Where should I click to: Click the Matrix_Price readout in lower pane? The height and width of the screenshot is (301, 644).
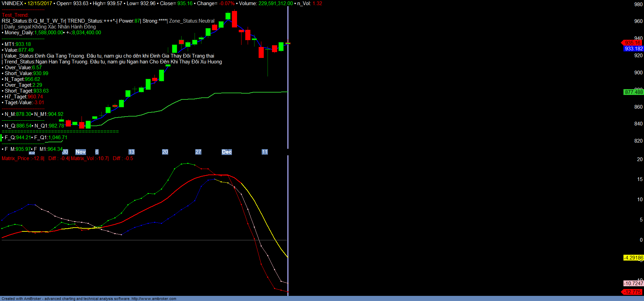pyautogui.click(x=23, y=158)
